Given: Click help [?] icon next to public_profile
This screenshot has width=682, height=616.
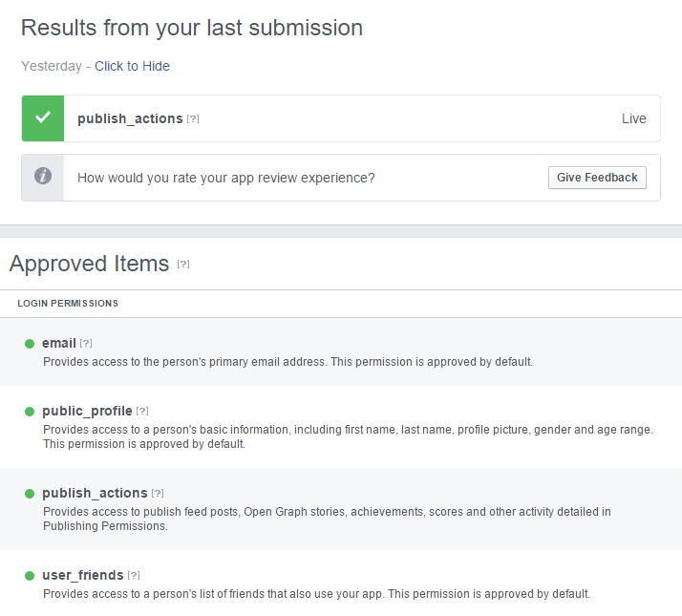Looking at the screenshot, I should [x=142, y=412].
